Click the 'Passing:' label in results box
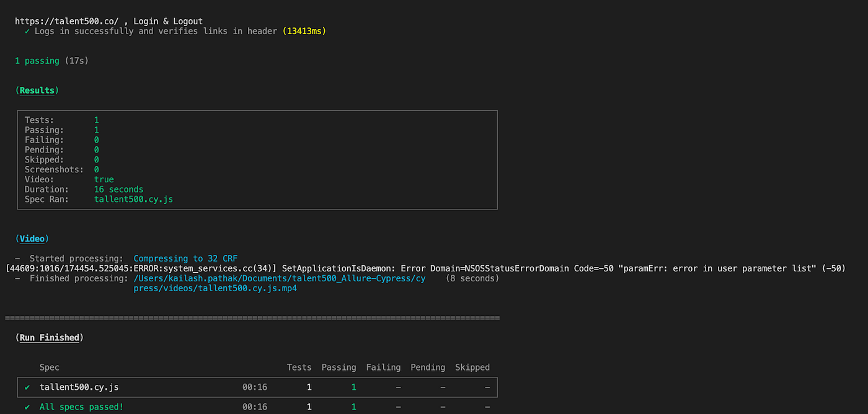The image size is (868, 414). tap(44, 130)
